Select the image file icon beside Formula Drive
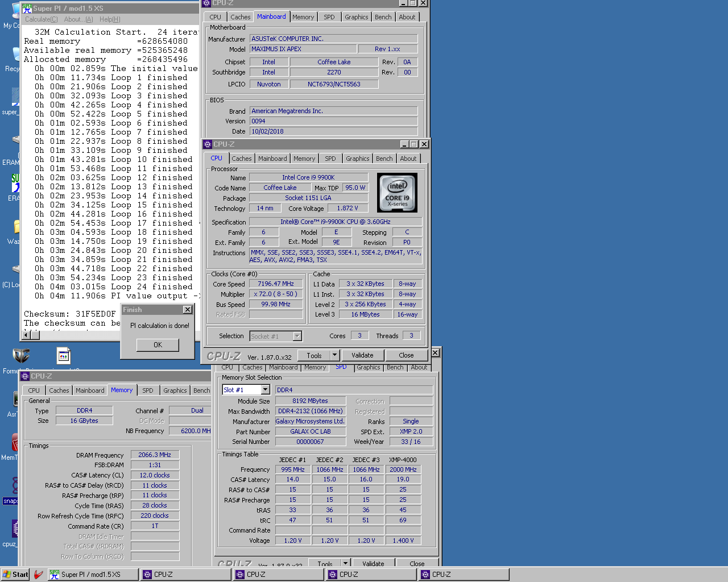 pos(64,356)
